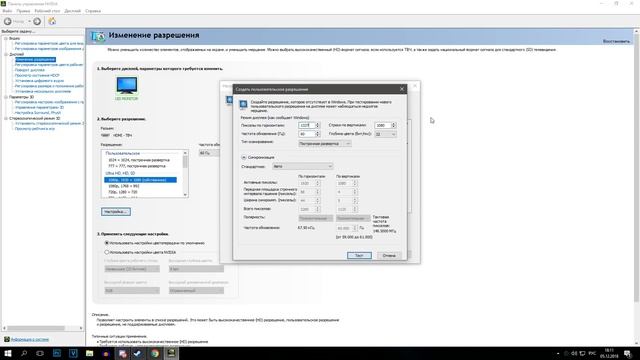640x360 pixels.
Task: Click the Forward arrow toolbar button
Action: pyautogui.click(x=37, y=21)
